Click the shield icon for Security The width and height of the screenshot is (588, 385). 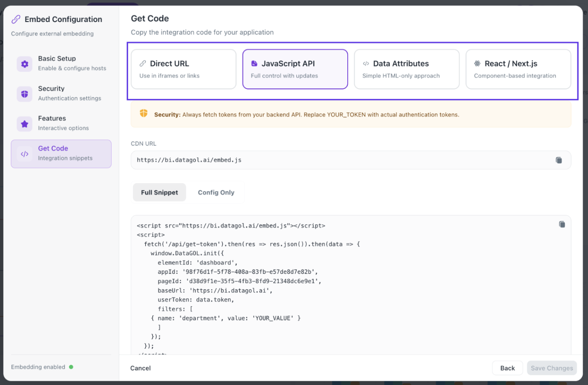click(24, 94)
